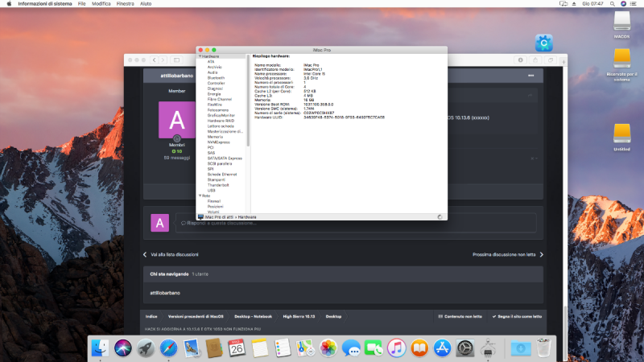Click the Safari share button

pos(535,60)
